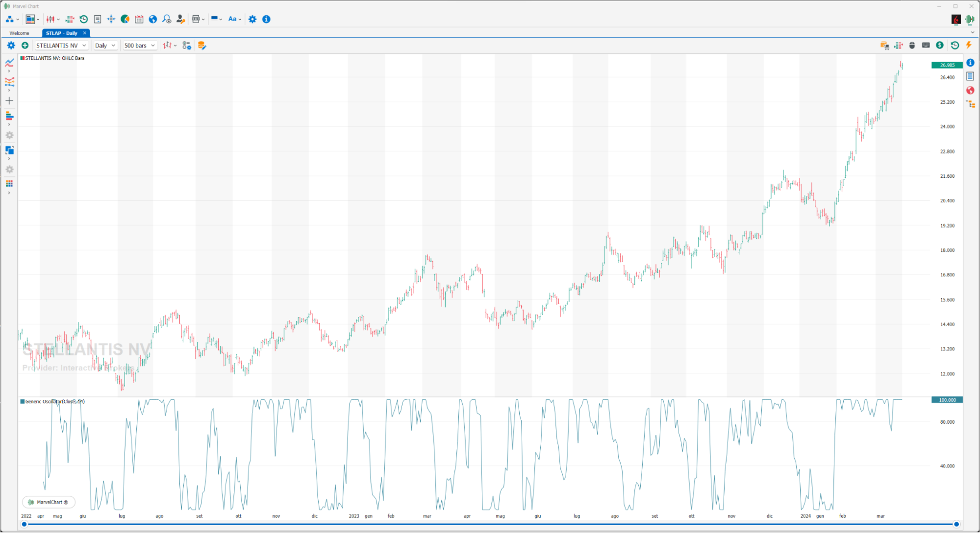980x533 pixels.
Task: Select the volume profile bars tool
Action: pos(9,116)
